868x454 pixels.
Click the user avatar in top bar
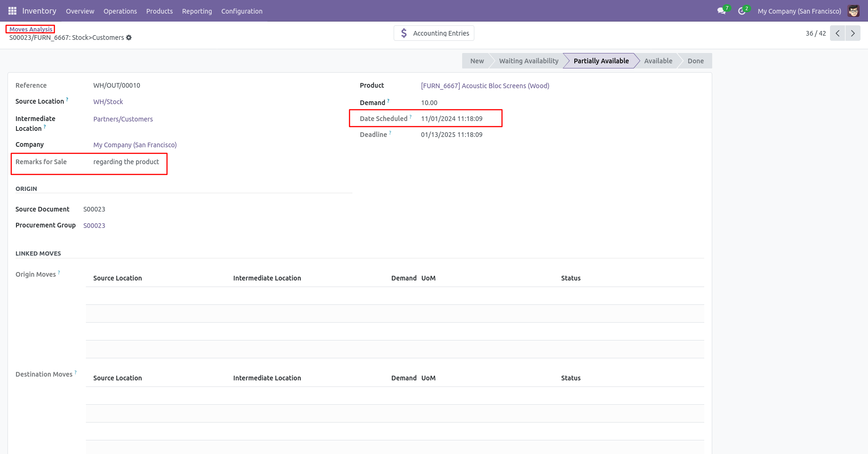(853, 11)
